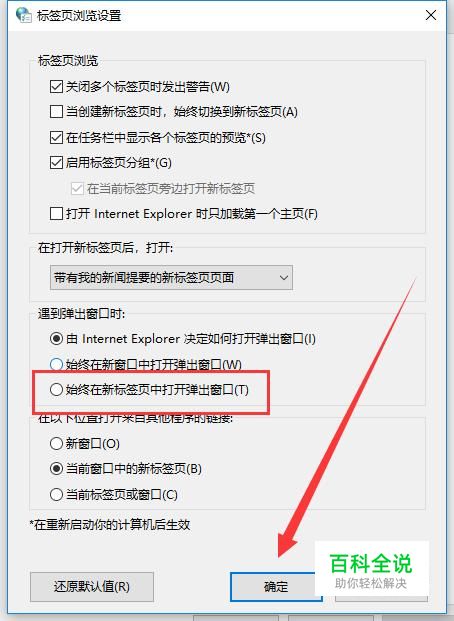The width and height of the screenshot is (454, 621).
Task: Choose 始终在新标签页中打开弹出窗口(T)
Action: pos(56,390)
